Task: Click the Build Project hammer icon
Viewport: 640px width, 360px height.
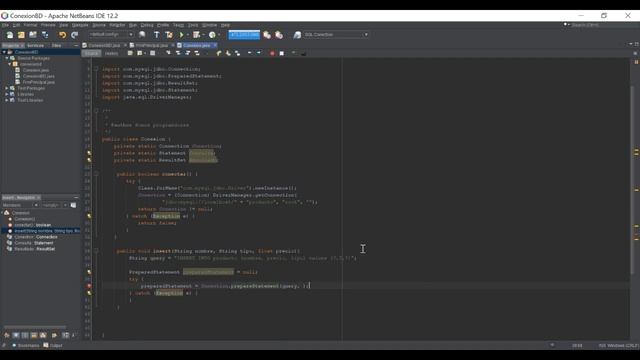Action: pyautogui.click(x=157, y=35)
